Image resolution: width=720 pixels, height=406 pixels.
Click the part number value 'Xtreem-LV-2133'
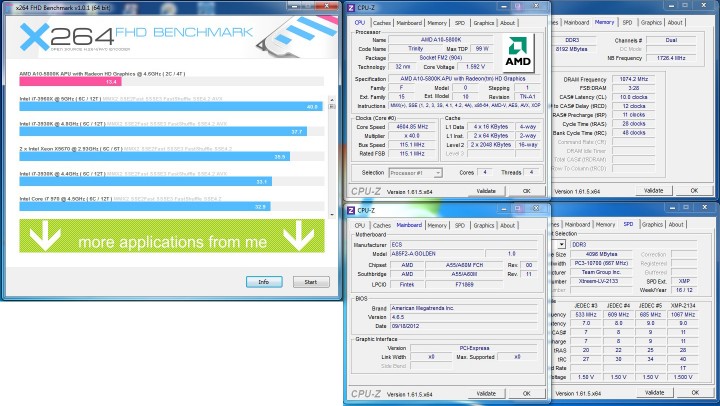[601, 281]
